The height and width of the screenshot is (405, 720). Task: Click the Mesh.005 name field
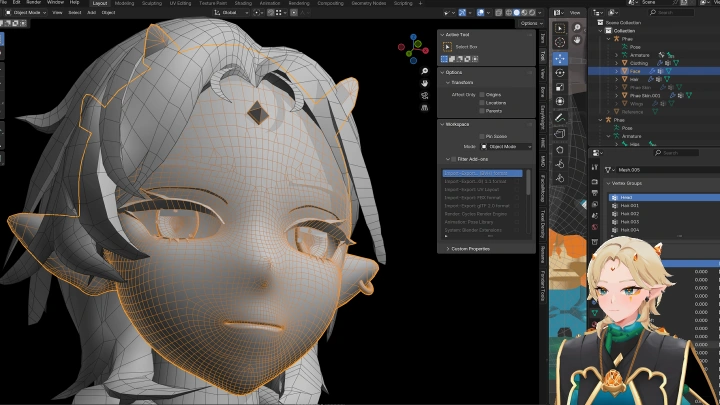click(668, 170)
